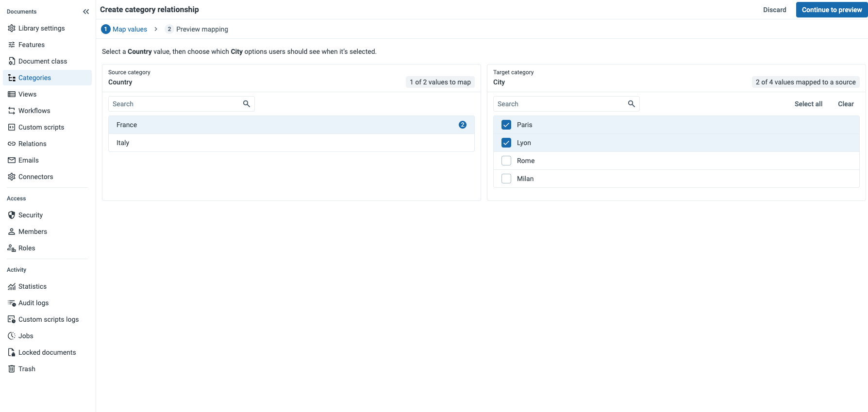Click the magnifier in City search
868x412 pixels.
(632, 104)
